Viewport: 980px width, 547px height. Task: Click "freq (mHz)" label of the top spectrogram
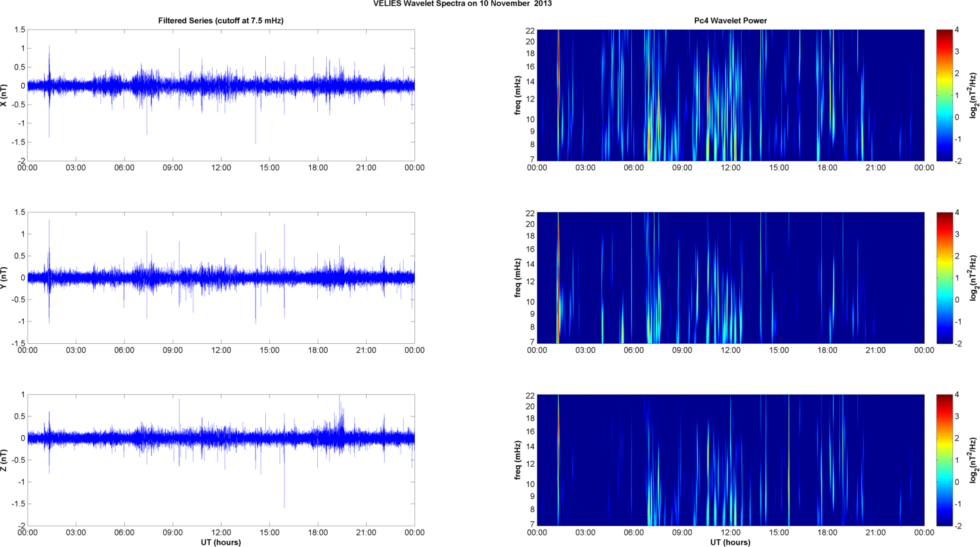pyautogui.click(x=518, y=95)
